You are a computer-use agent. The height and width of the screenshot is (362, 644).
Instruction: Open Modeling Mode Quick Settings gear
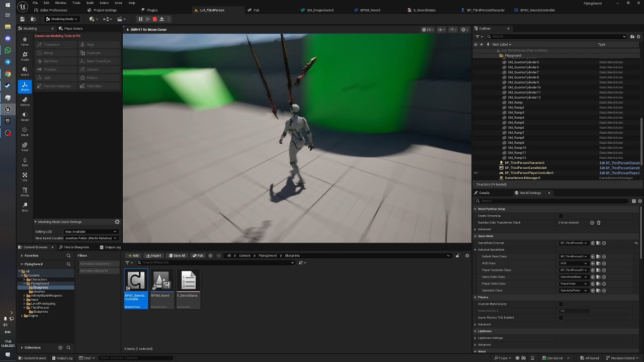[117, 222]
